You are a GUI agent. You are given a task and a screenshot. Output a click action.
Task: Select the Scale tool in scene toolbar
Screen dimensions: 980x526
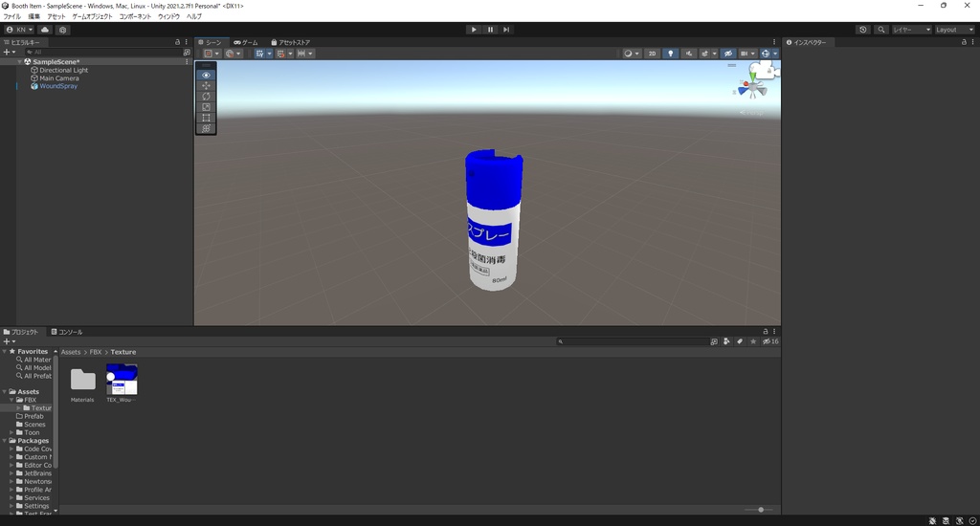(x=206, y=107)
